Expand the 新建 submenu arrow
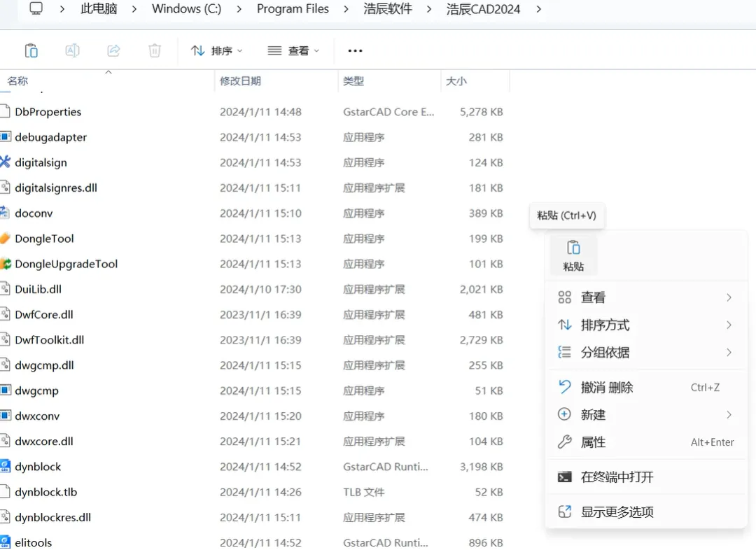 point(729,414)
